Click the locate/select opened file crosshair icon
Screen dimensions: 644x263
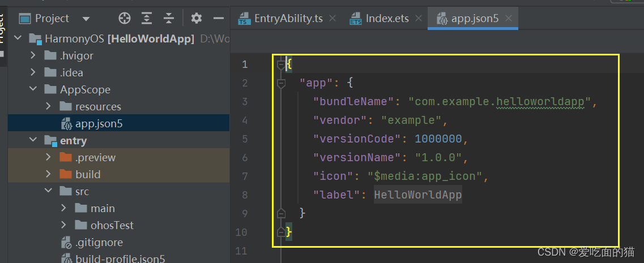pyautogui.click(x=125, y=18)
